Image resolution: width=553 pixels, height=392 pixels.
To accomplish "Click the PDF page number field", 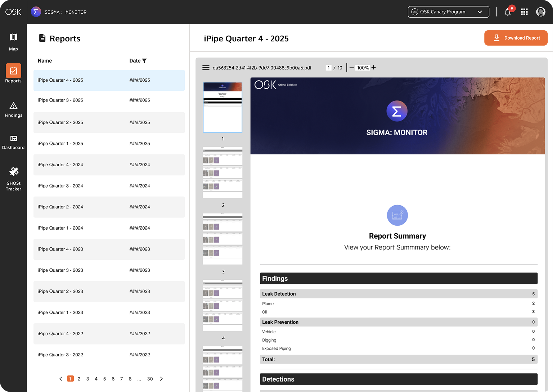I will coord(329,68).
